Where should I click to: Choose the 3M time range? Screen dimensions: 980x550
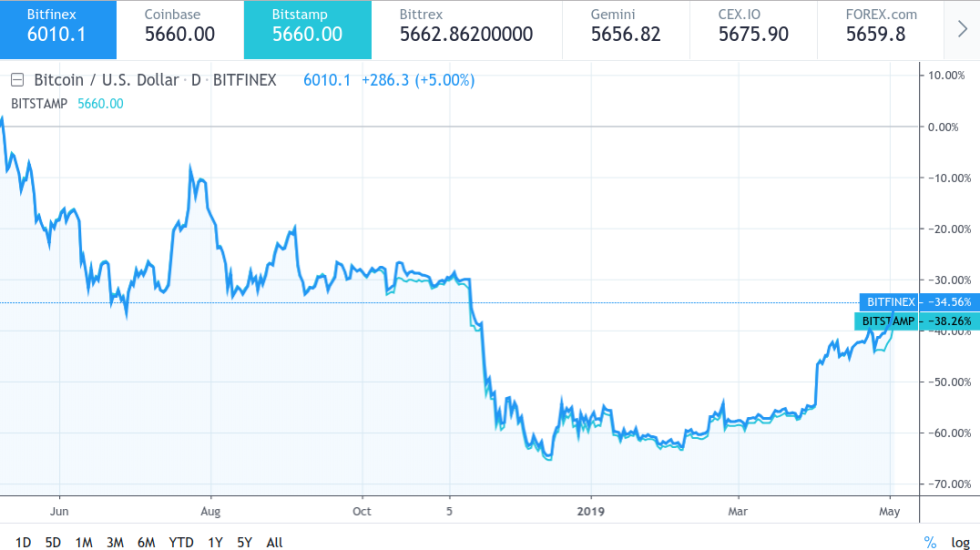click(115, 542)
